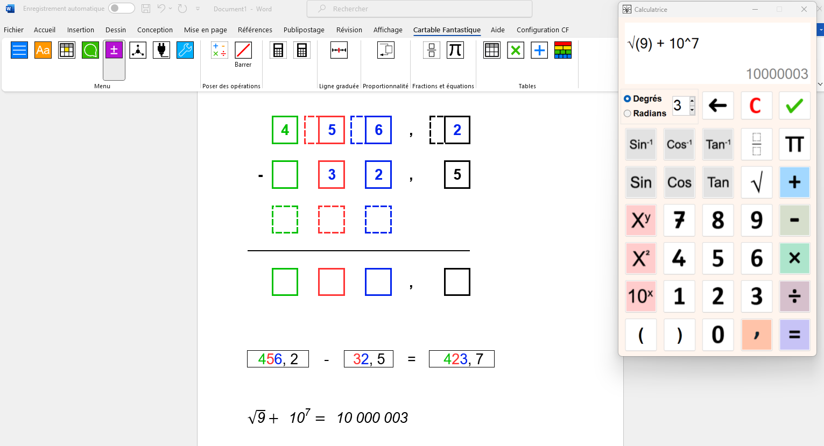
Task: Open the black grid table icon in Tables
Action: 492,50
